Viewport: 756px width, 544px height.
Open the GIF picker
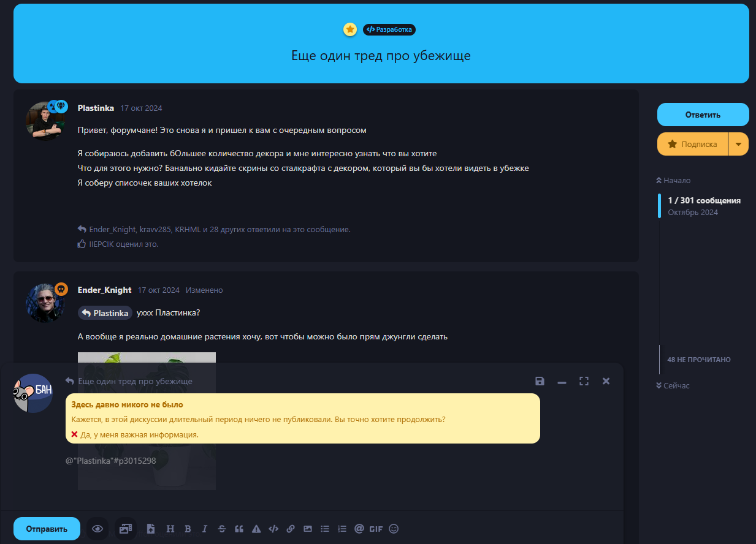tap(376, 529)
